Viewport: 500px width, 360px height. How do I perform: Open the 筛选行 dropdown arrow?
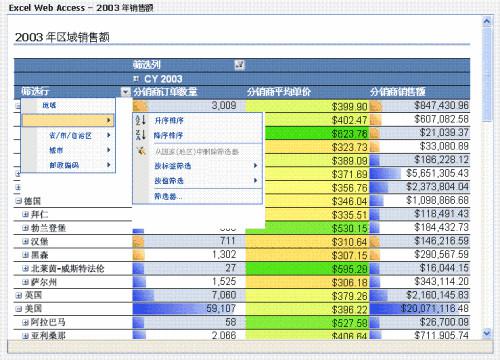point(125,92)
